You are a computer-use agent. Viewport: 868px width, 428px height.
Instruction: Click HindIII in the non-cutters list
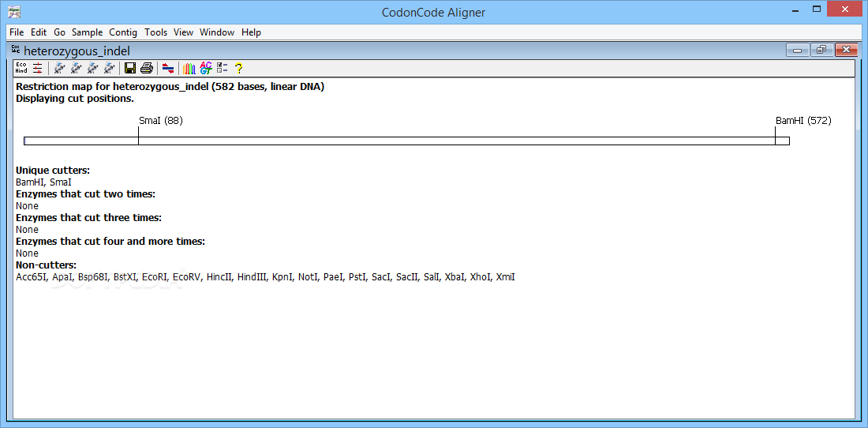252,277
